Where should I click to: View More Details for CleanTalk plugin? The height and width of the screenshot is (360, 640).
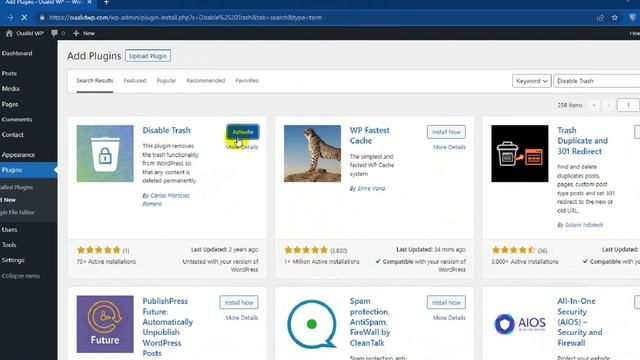click(x=449, y=318)
